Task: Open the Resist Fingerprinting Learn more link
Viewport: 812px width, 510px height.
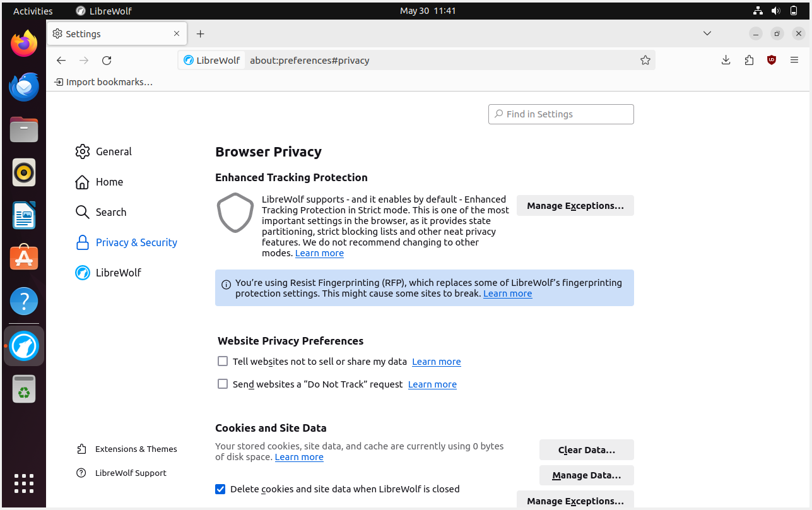Action: coord(507,293)
